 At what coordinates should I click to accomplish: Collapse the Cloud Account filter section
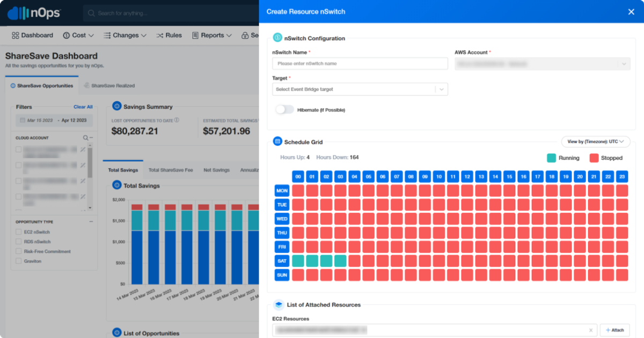[x=91, y=138]
